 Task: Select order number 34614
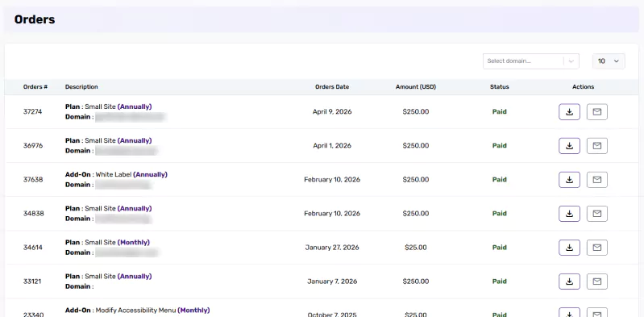33,248
